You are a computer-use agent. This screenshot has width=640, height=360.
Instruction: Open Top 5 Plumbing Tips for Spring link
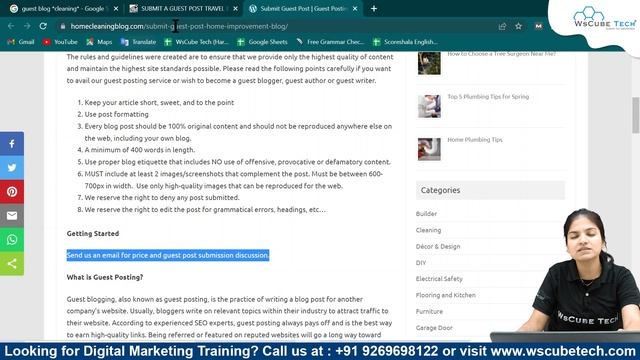click(488, 97)
